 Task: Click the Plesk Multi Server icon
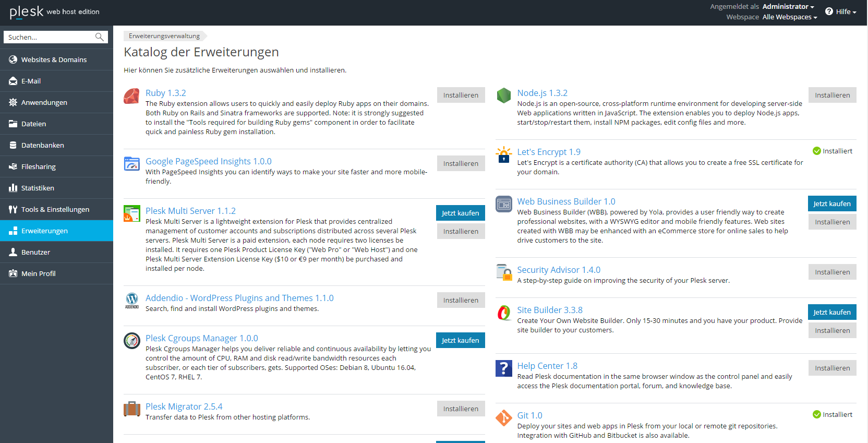click(131, 213)
